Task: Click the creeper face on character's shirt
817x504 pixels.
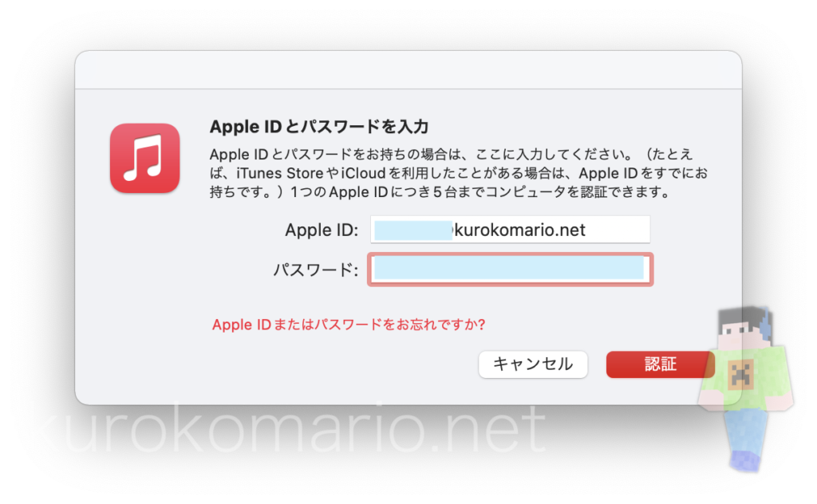Action: [x=741, y=374]
